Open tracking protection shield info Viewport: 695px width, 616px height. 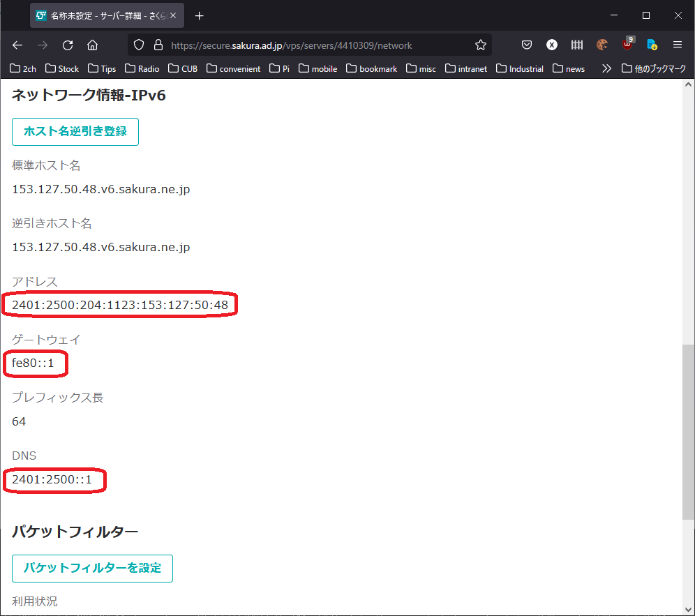139,45
